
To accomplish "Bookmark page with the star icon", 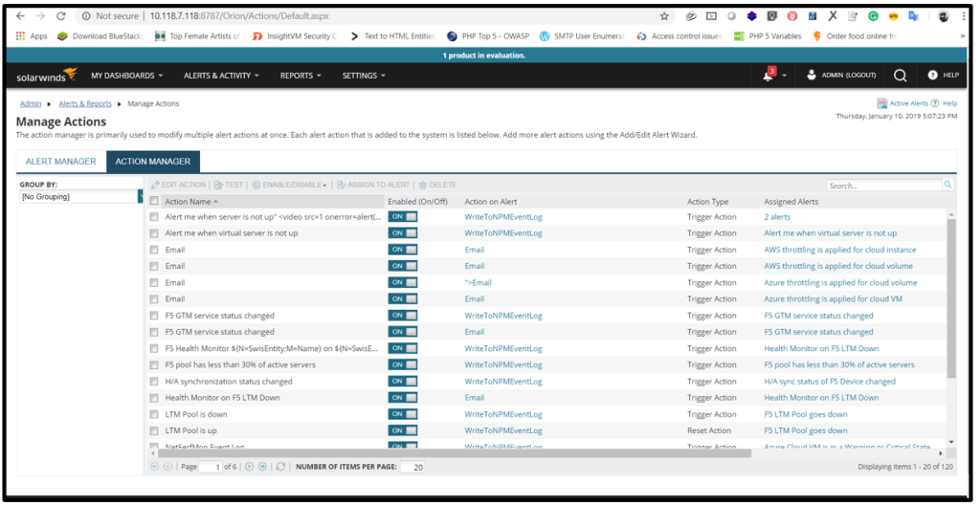I will pyautogui.click(x=664, y=16).
